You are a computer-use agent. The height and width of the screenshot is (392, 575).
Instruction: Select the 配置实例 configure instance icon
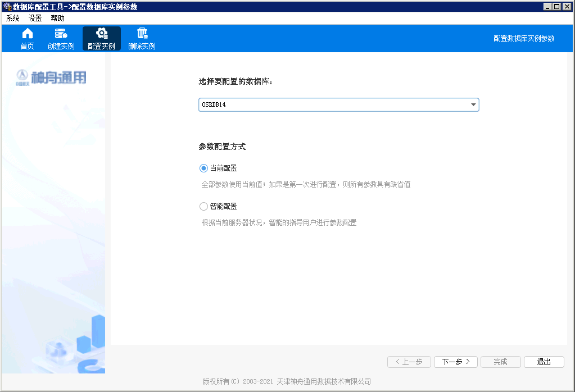[102, 34]
